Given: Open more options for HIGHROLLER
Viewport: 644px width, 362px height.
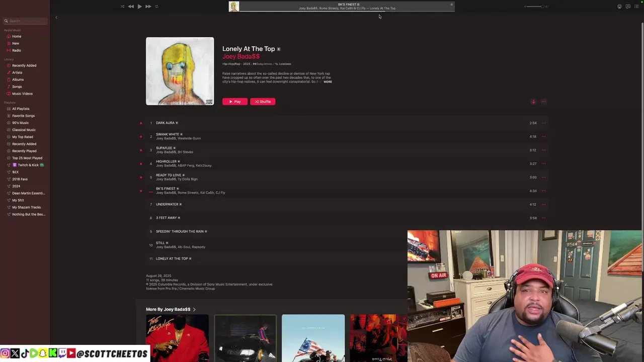Looking at the screenshot, I should tap(543, 163).
